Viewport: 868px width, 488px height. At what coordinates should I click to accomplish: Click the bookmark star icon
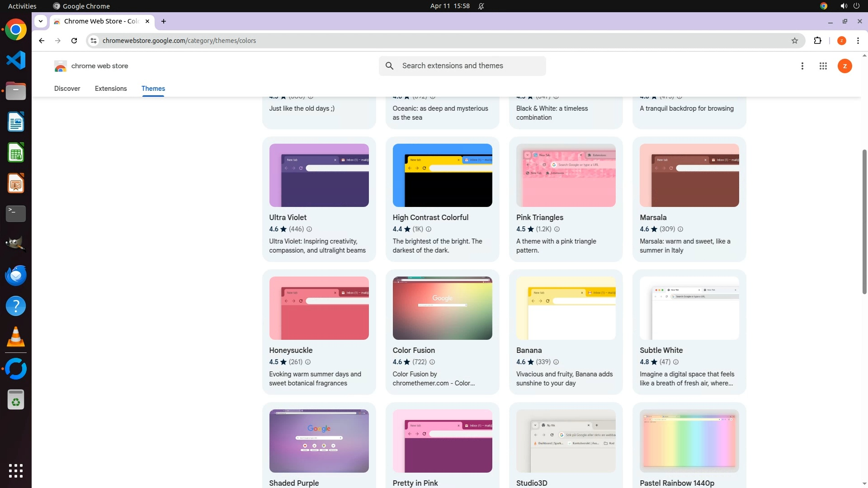click(x=795, y=41)
